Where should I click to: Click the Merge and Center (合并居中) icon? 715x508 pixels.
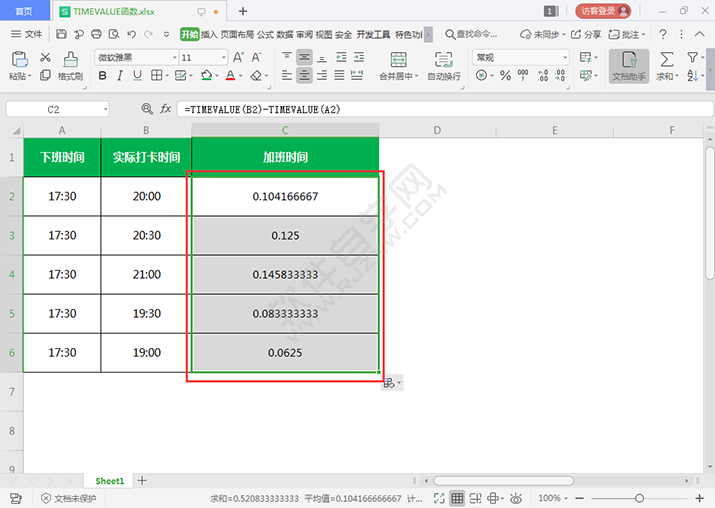398,64
